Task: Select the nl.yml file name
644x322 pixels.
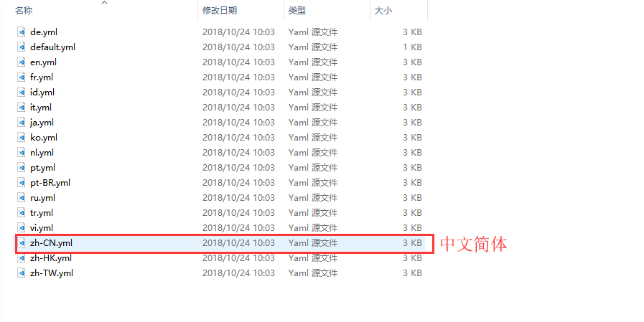Action: [41, 153]
